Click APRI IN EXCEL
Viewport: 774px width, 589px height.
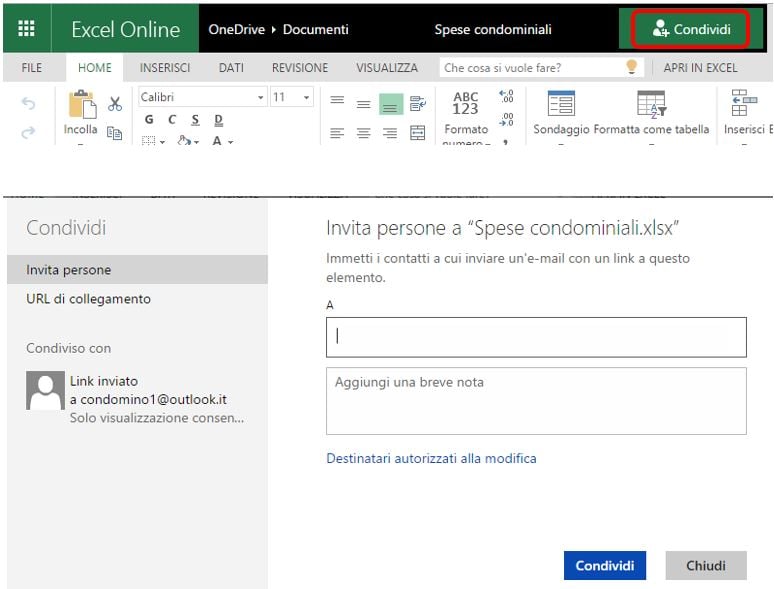tap(700, 68)
